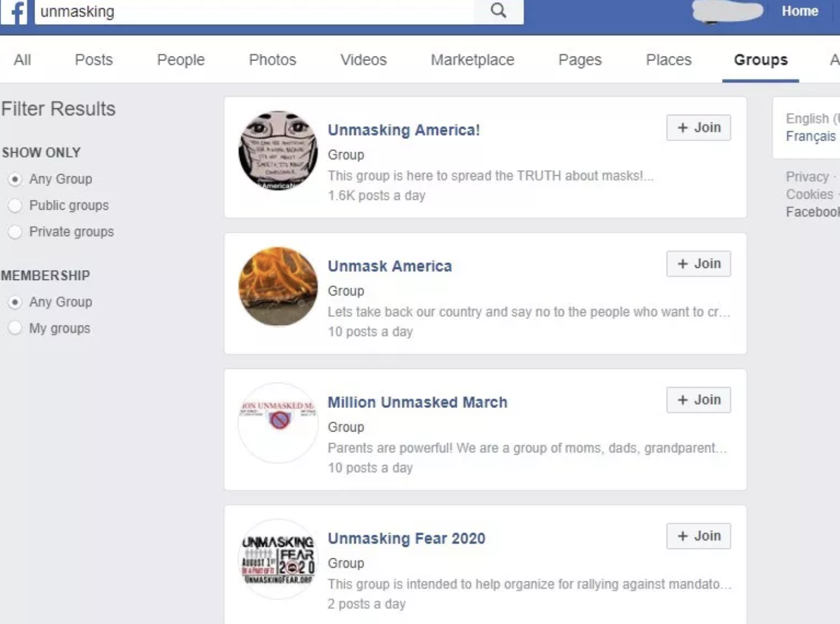The height and width of the screenshot is (624, 840).
Task: Open Unmasking Fear 2020 group avatar
Action: pos(278,559)
